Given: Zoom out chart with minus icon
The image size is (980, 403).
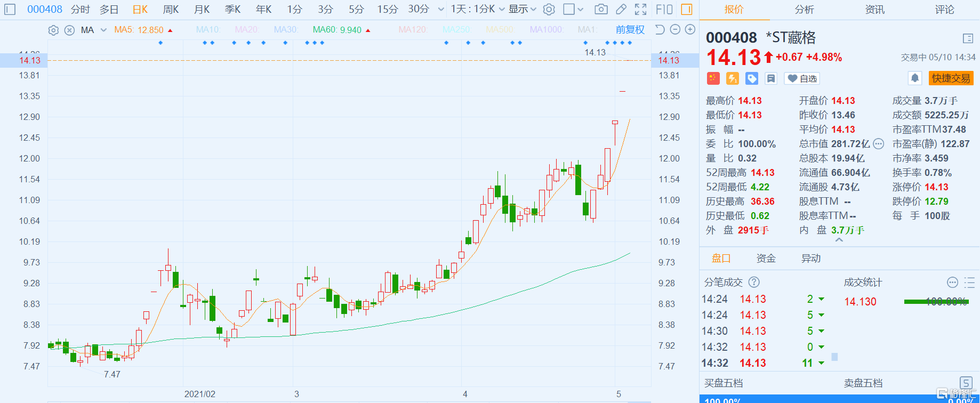Looking at the screenshot, I should pos(675,30).
